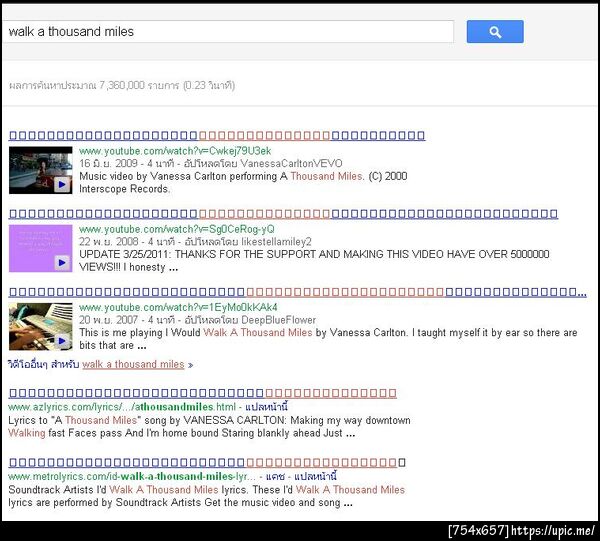Click the 'แปลหน้านี้' link in metrolyrics result

pos(315,476)
